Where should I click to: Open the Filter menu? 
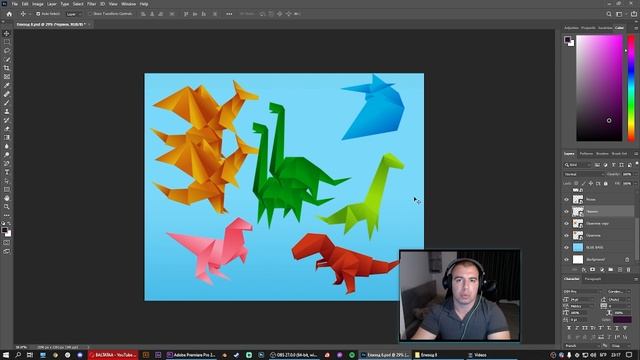(x=91, y=4)
